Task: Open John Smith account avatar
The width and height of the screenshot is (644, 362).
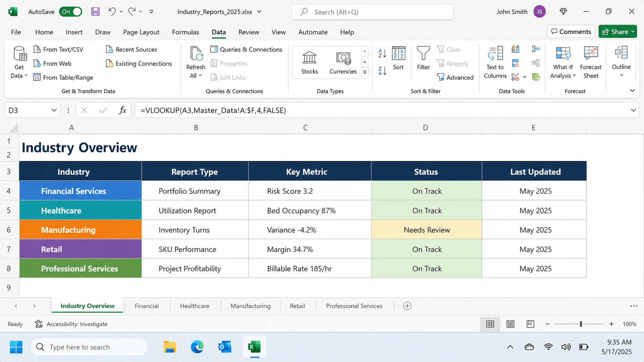Action: point(539,12)
